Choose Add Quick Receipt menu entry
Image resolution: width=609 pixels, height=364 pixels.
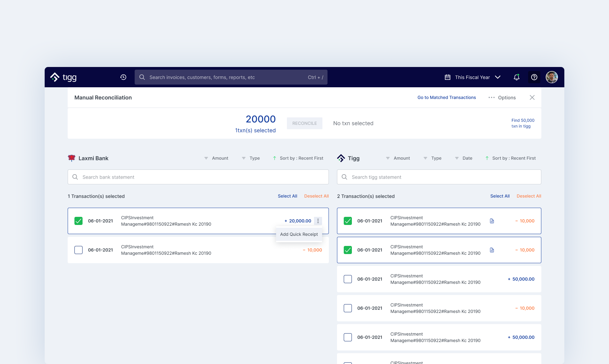(x=299, y=234)
